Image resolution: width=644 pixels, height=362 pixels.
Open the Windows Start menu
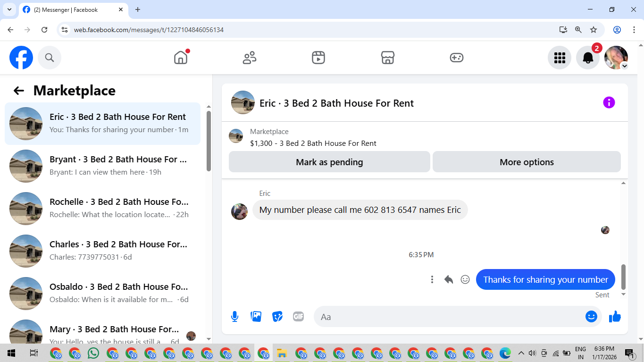pos(11,353)
